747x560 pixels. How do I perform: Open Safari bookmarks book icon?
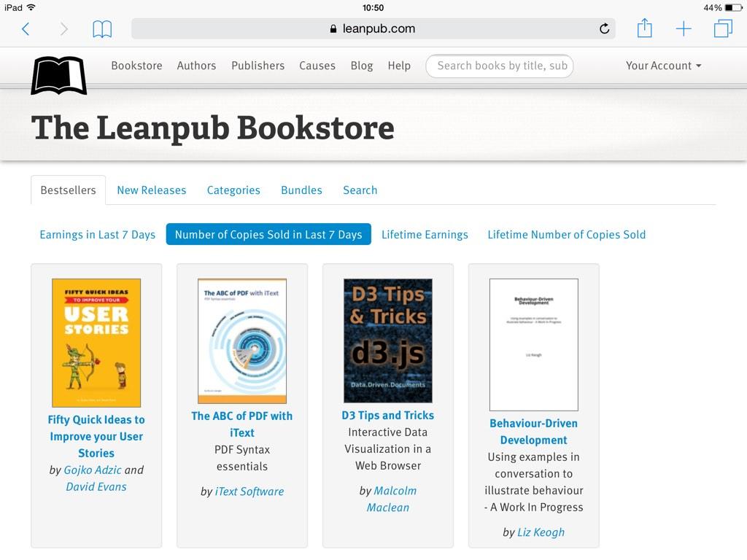pos(102,29)
